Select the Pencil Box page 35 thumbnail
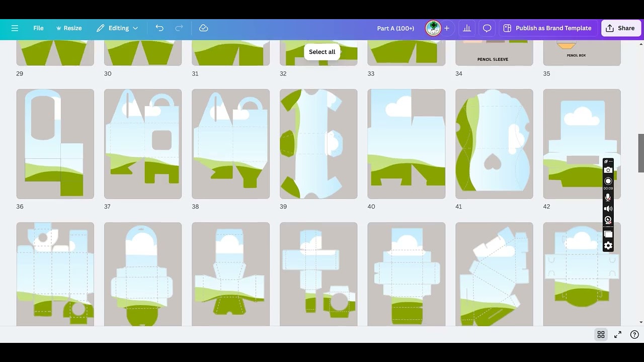644x362 pixels. coord(582,53)
